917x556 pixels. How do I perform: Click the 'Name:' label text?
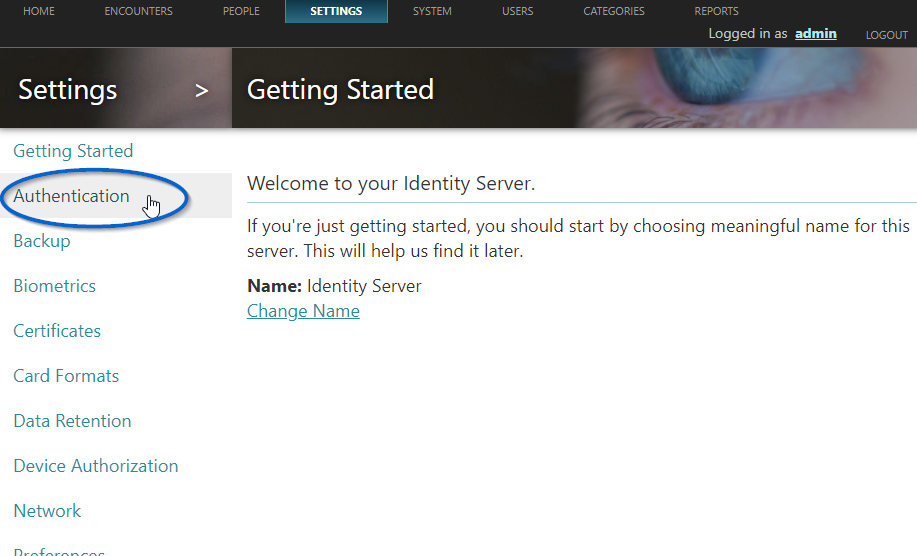click(274, 286)
